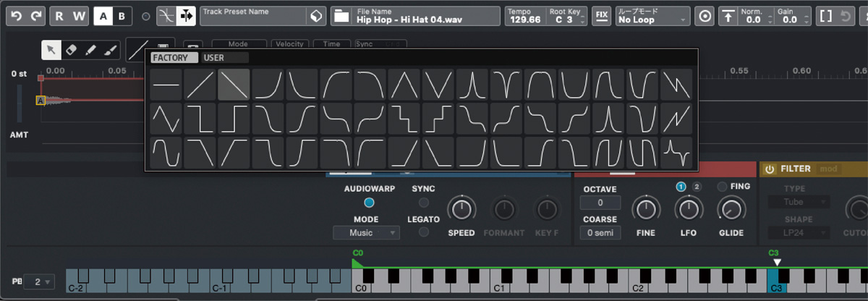Click the Track Preset Name field
Image resolution: width=868 pixels, height=301 pixels.
[252, 16]
